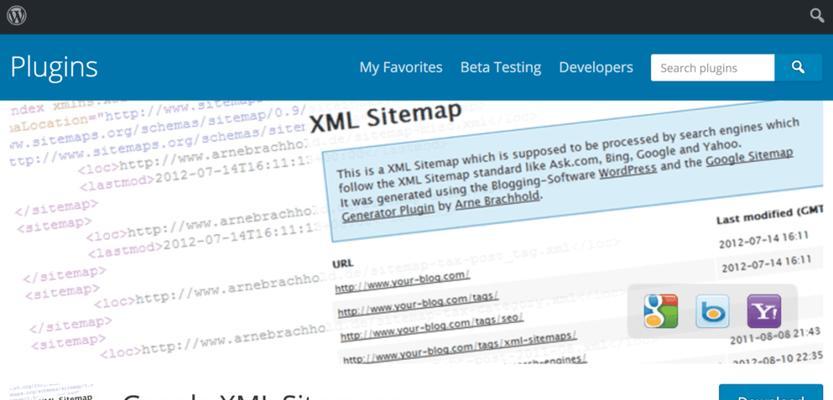Click the Yahoo logo icon in banner

764,311
